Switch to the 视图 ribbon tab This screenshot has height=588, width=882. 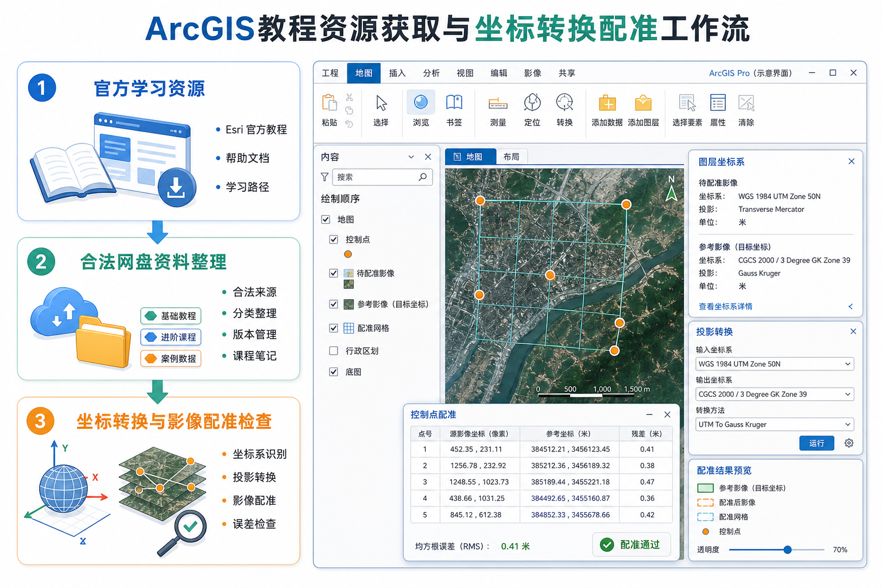[x=465, y=73]
